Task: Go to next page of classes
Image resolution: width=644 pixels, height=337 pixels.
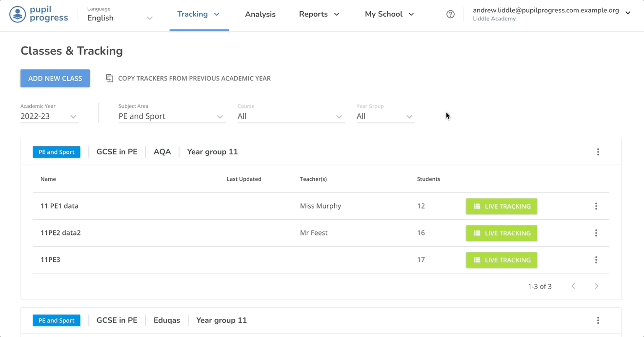Action: [596, 286]
